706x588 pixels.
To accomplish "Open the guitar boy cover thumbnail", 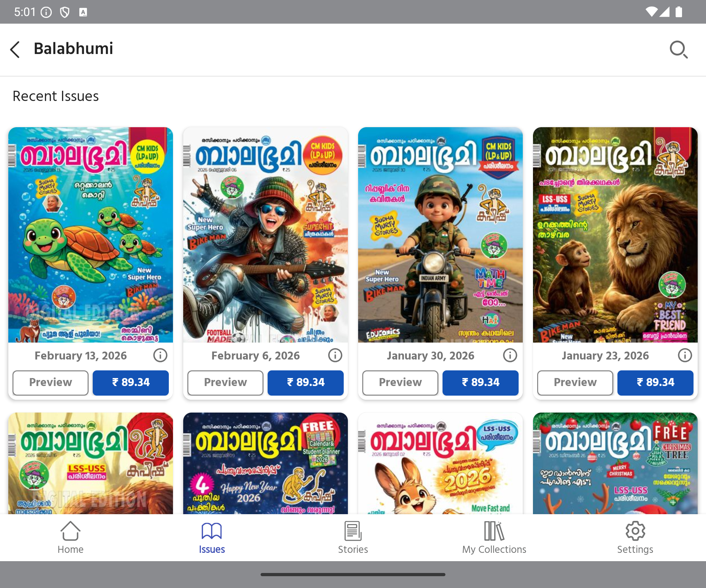I will [x=265, y=235].
